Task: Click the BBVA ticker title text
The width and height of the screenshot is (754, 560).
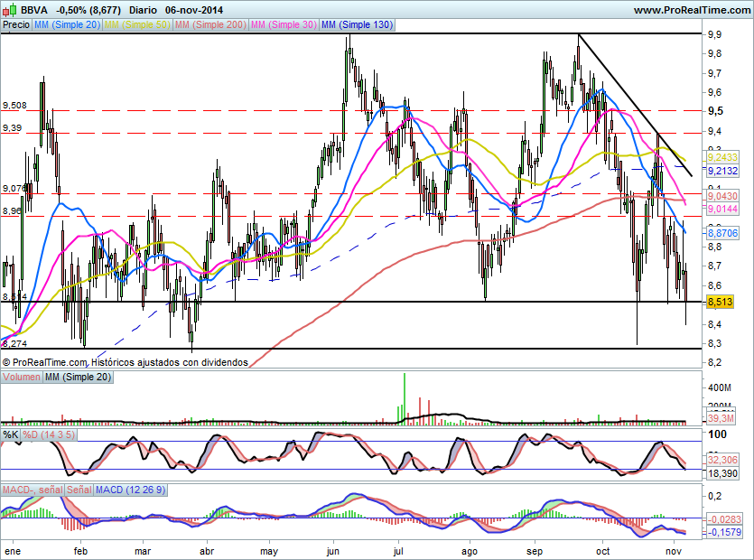Action: (34, 10)
